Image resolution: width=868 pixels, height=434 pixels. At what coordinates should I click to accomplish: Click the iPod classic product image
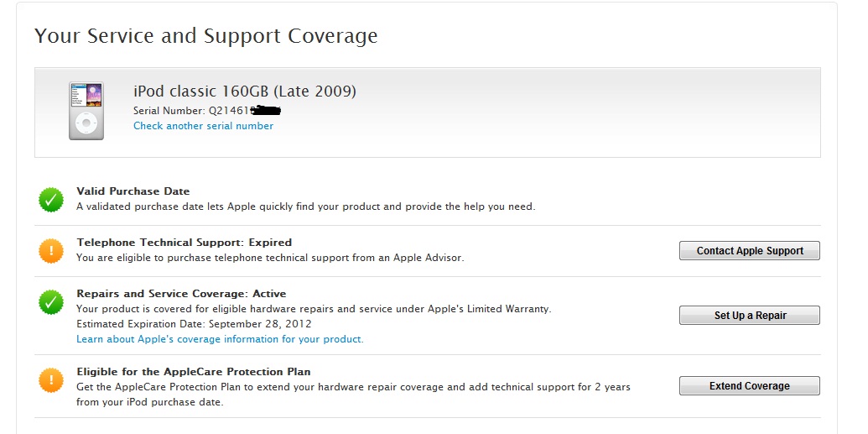[x=86, y=111]
